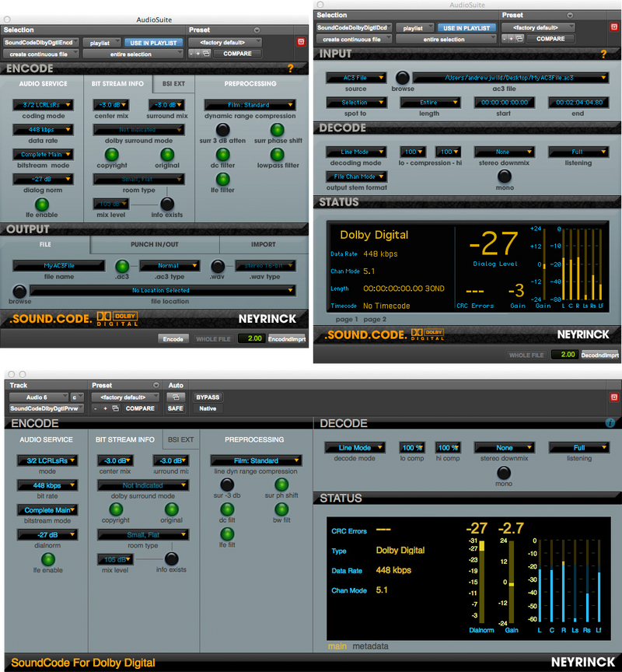Screen dimensions: 622x672
Task: Open the data rate dropdown in top Encode window
Action: coord(43,129)
